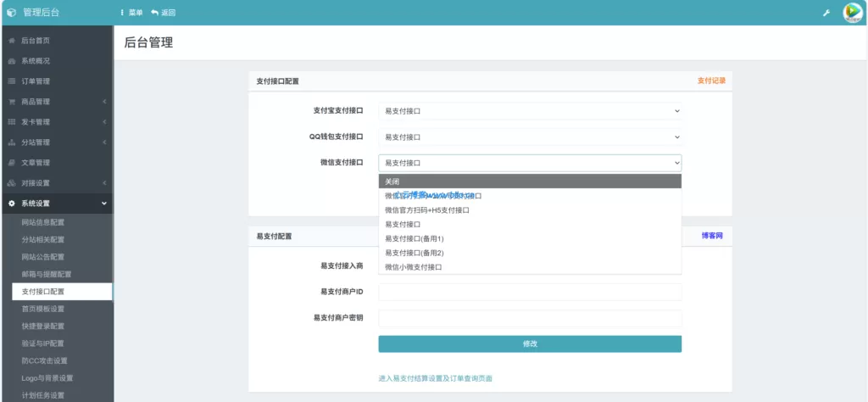
Task: Click the dashboard icon beside 系统概况
Action: (x=12, y=61)
